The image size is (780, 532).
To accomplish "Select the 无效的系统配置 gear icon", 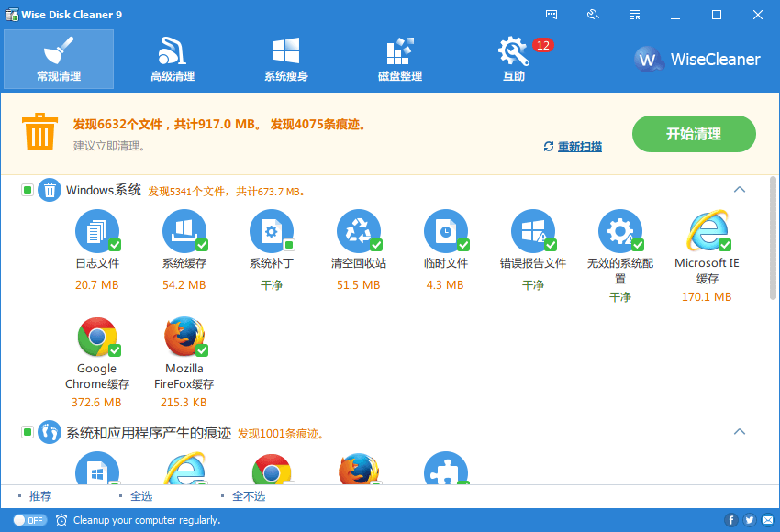I will 620,231.
